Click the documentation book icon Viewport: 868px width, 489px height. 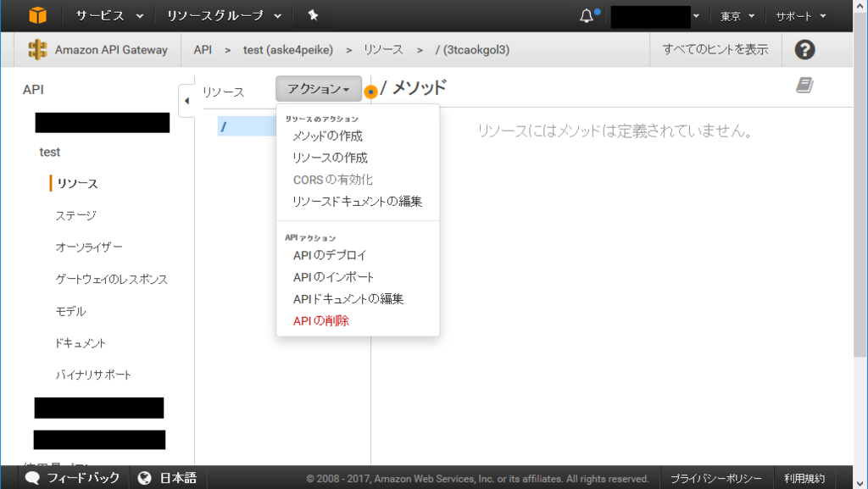click(804, 86)
